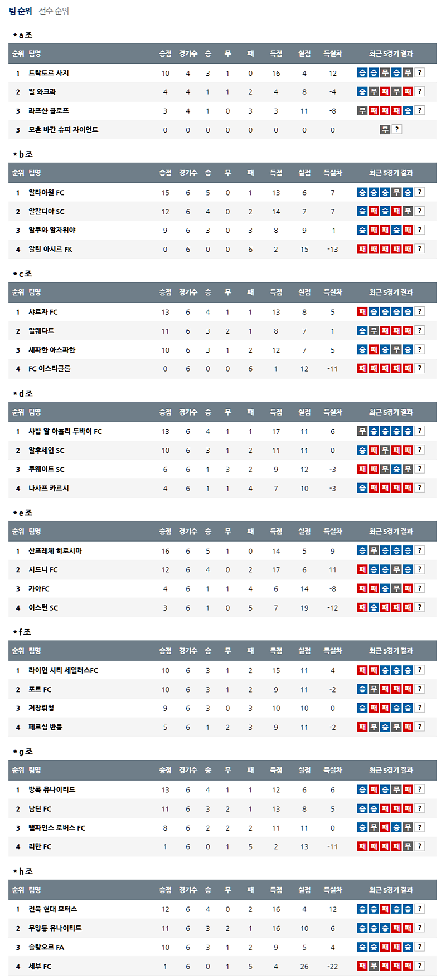Click the question mark icon for 트락토르 사지
Screen dimensions: 446x980
[420, 72]
